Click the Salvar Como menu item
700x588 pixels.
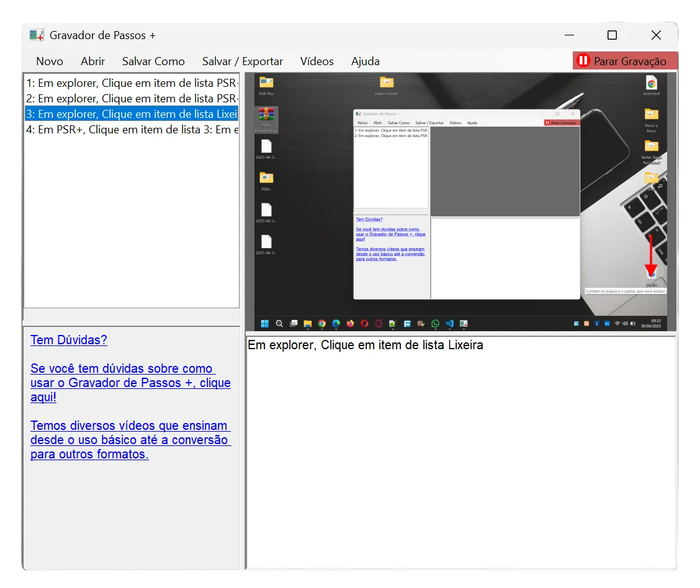[153, 61]
